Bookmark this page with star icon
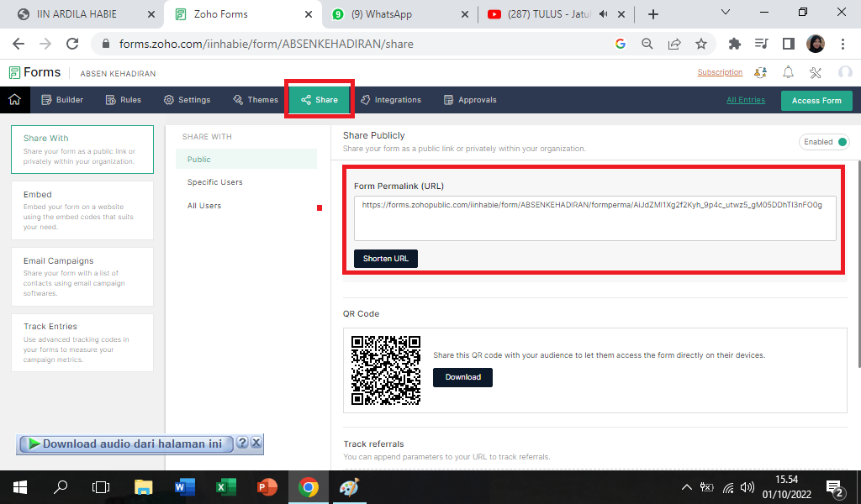This screenshot has width=861, height=504. (x=701, y=44)
